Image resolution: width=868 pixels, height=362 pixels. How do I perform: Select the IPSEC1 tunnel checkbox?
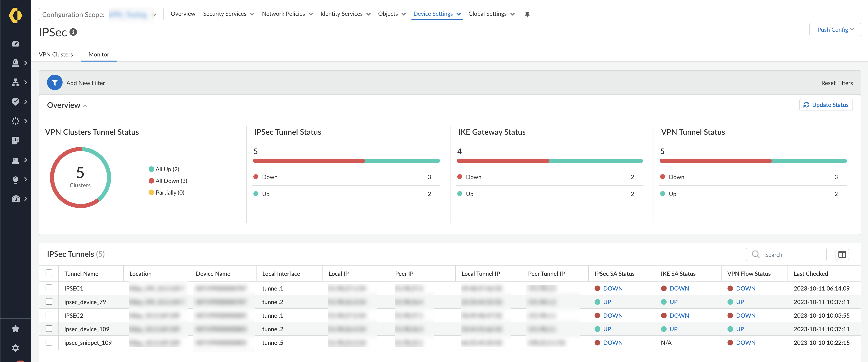[49, 288]
